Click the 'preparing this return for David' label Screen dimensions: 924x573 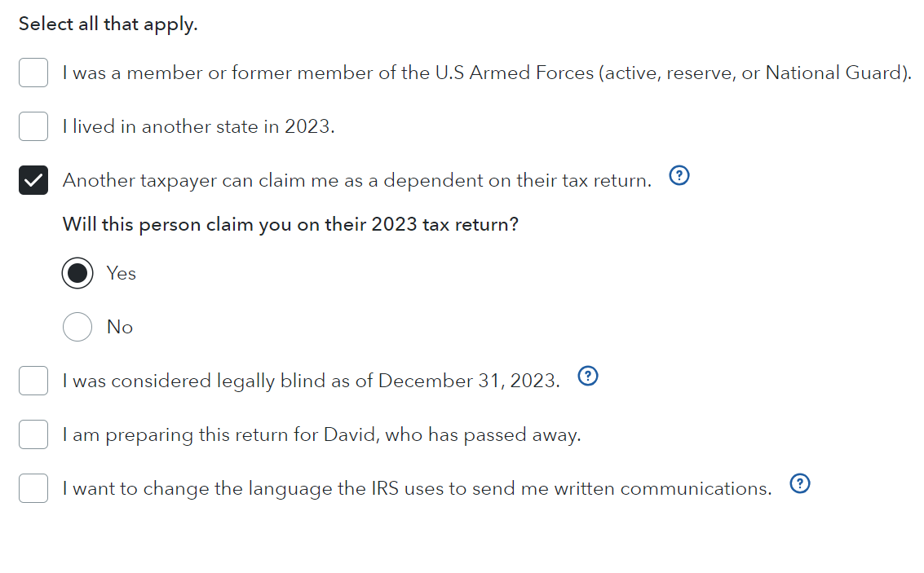pyautogui.click(x=322, y=435)
